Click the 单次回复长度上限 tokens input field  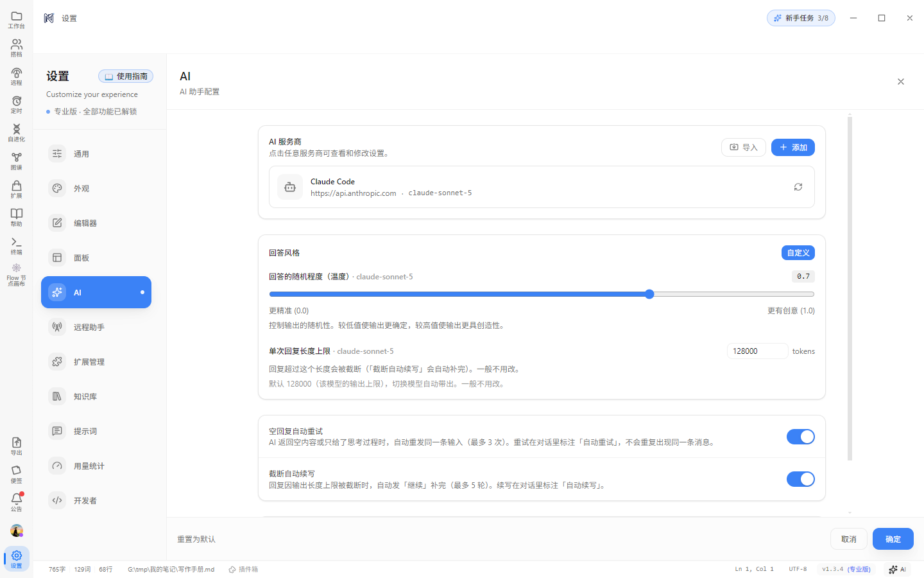coord(757,351)
